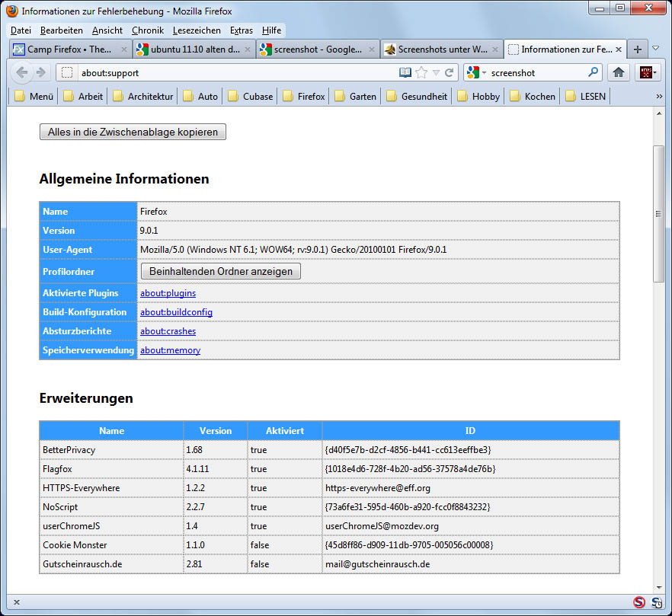Expand the bookmarks toolbar overflow chevron

point(659,97)
